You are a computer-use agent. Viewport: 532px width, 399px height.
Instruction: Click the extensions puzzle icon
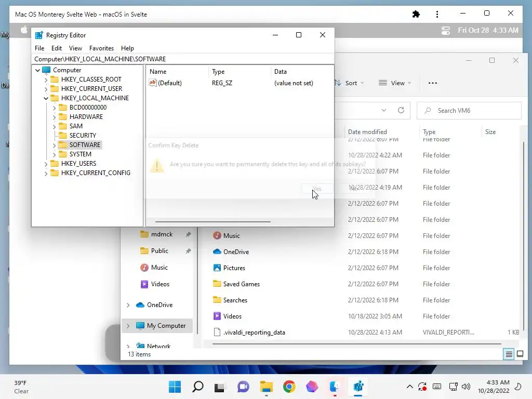(416, 14)
